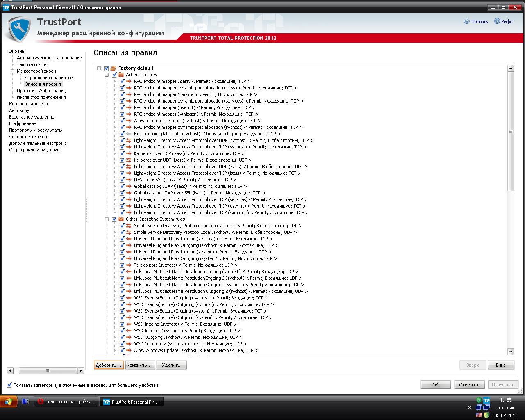Disable the WSD Outgoing 2 (svchost) rule checkbox
Screen dimensions: 525x420
[x=122, y=344]
